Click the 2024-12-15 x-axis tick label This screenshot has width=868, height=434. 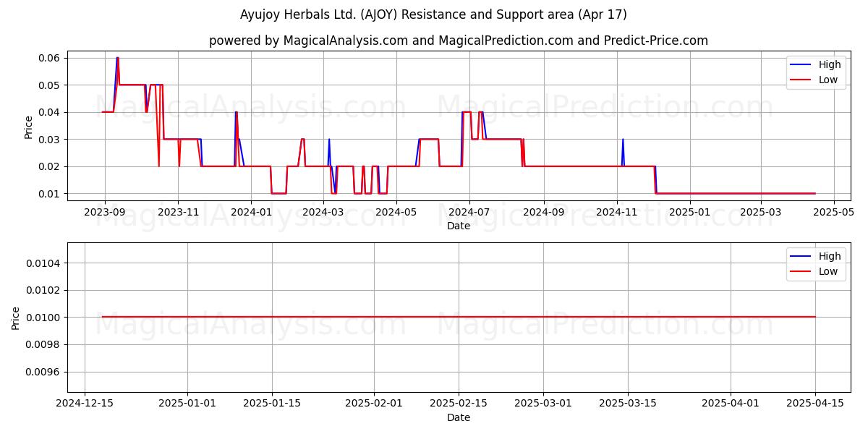pos(85,404)
